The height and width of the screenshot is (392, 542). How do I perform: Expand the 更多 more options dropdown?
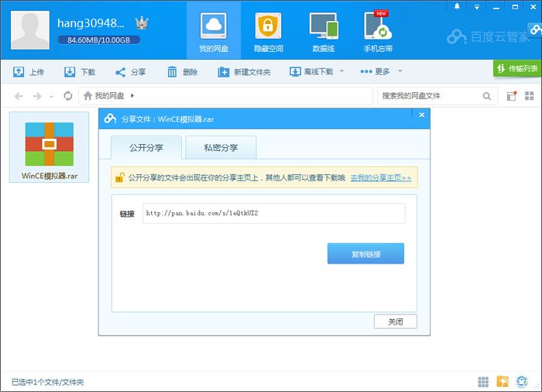(x=400, y=72)
